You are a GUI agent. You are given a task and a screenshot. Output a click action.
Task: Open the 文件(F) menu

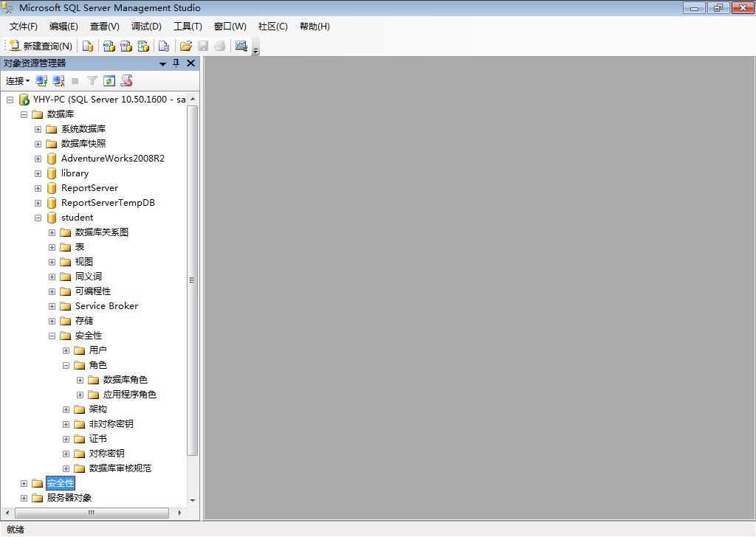tap(23, 27)
